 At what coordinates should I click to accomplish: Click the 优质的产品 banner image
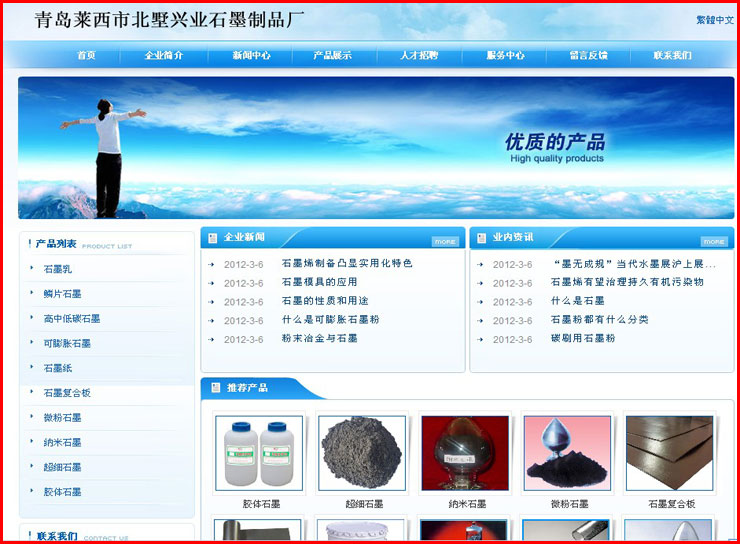[x=376, y=148]
